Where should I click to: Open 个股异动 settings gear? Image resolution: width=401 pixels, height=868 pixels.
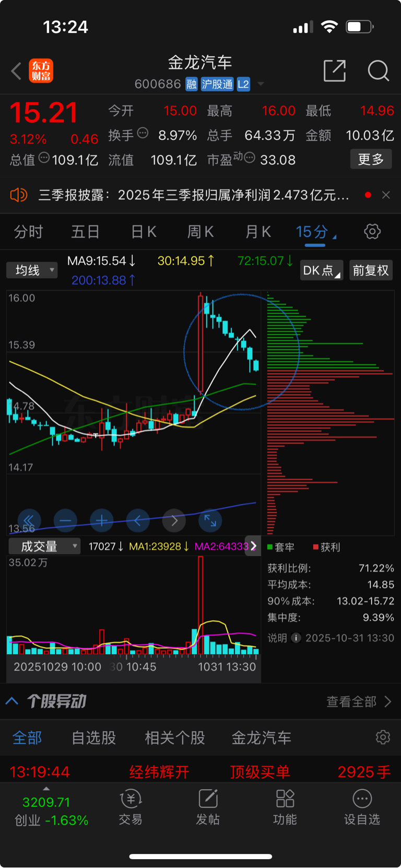point(383,737)
